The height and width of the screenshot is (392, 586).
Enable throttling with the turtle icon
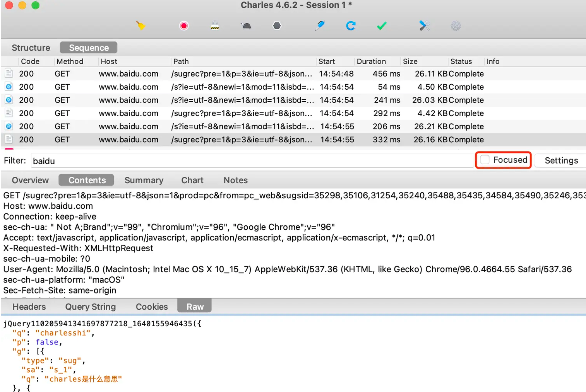click(x=246, y=26)
